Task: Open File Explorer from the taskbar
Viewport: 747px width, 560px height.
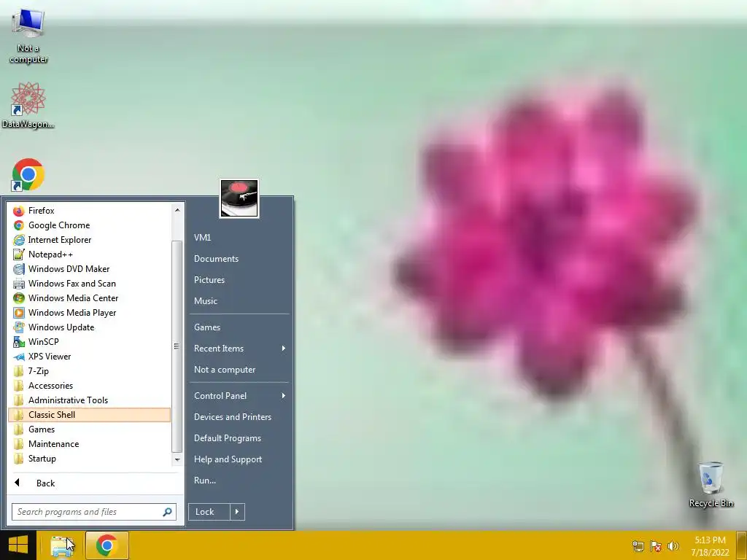Action: (x=62, y=545)
